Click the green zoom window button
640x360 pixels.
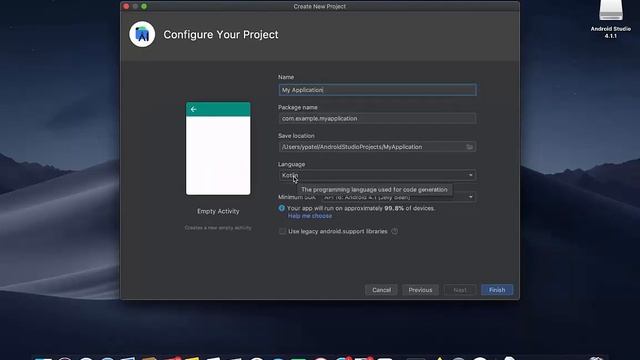[x=144, y=6]
